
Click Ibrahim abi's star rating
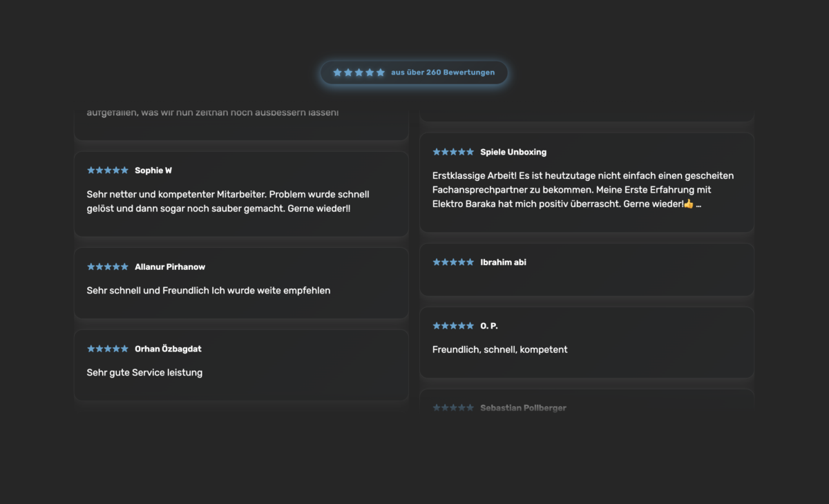pos(453,262)
